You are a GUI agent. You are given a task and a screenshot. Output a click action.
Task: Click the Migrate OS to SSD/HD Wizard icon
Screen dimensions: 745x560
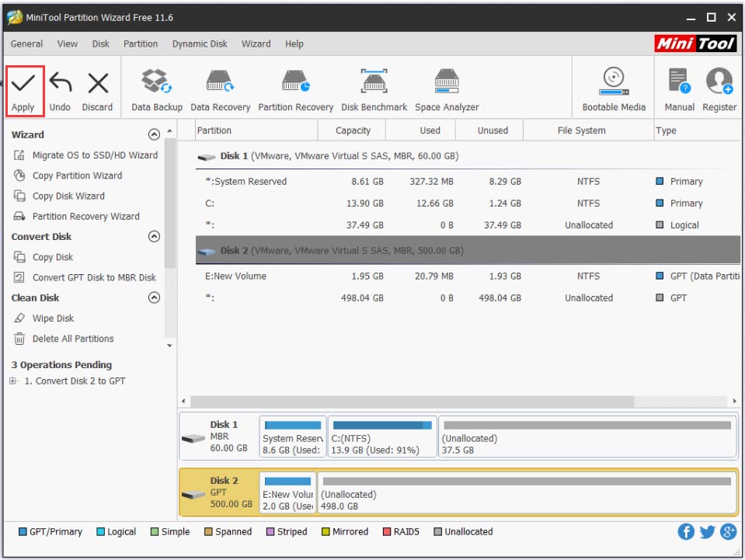coord(19,155)
